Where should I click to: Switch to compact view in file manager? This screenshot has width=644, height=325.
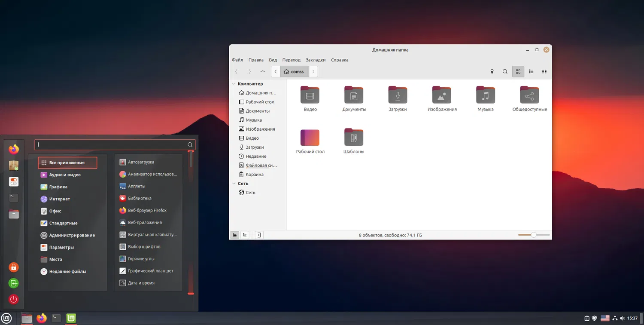(x=544, y=71)
